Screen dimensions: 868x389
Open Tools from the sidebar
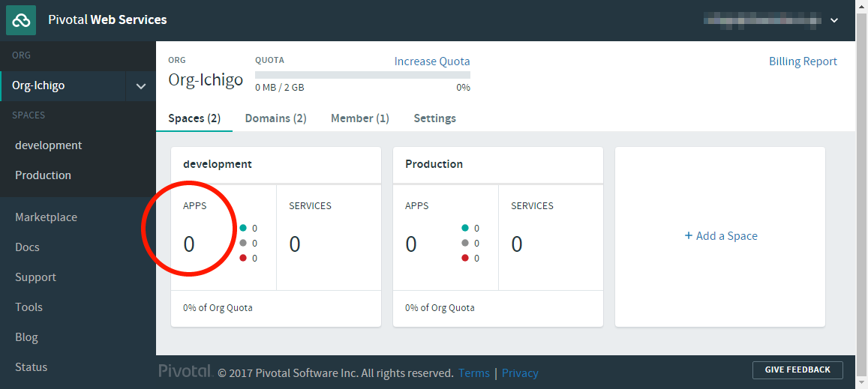[x=29, y=307]
